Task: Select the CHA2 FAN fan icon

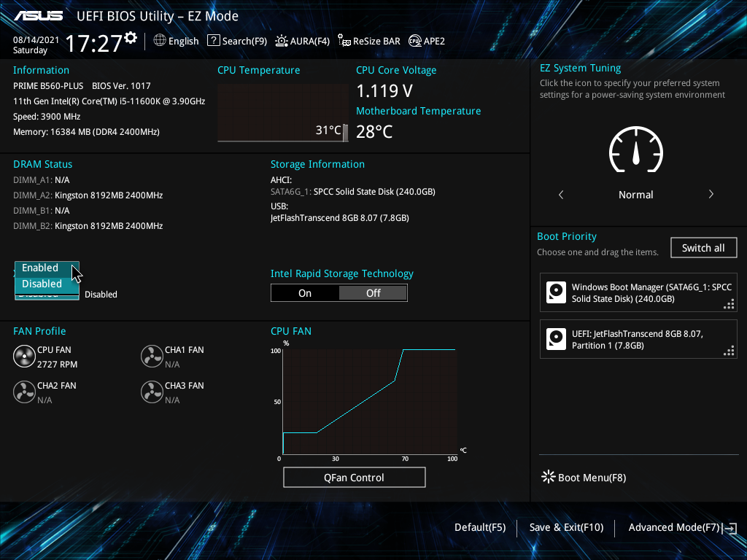Action: (x=24, y=392)
